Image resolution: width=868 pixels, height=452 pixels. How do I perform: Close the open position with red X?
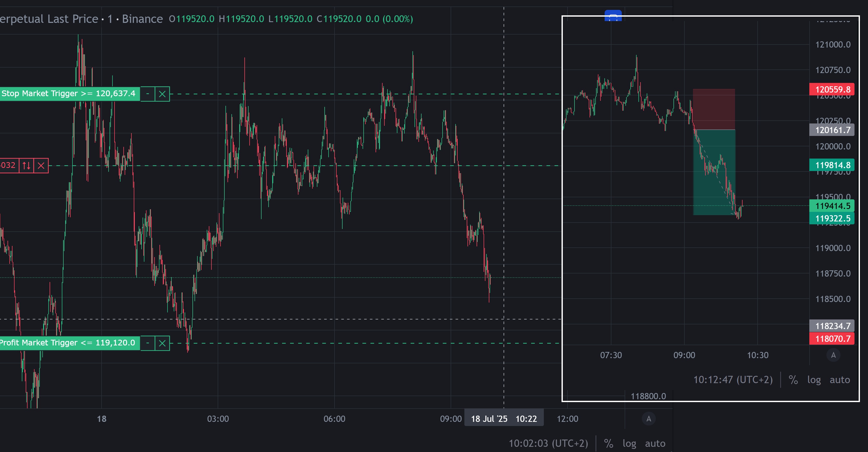pyautogui.click(x=41, y=166)
